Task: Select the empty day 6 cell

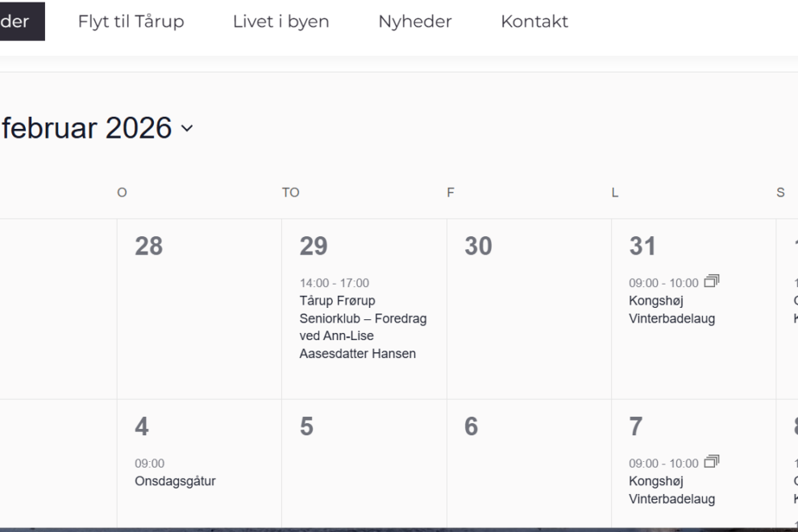Action: (x=529, y=476)
